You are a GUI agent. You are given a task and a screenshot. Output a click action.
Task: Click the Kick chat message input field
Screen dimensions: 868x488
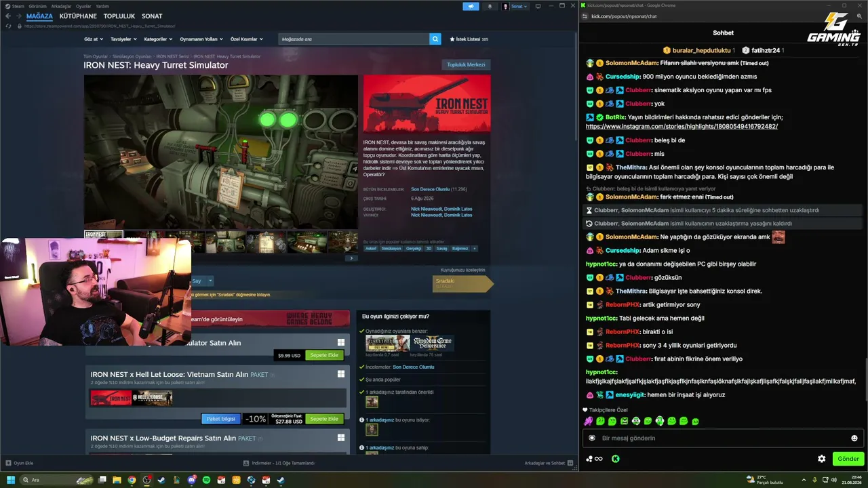(723, 438)
